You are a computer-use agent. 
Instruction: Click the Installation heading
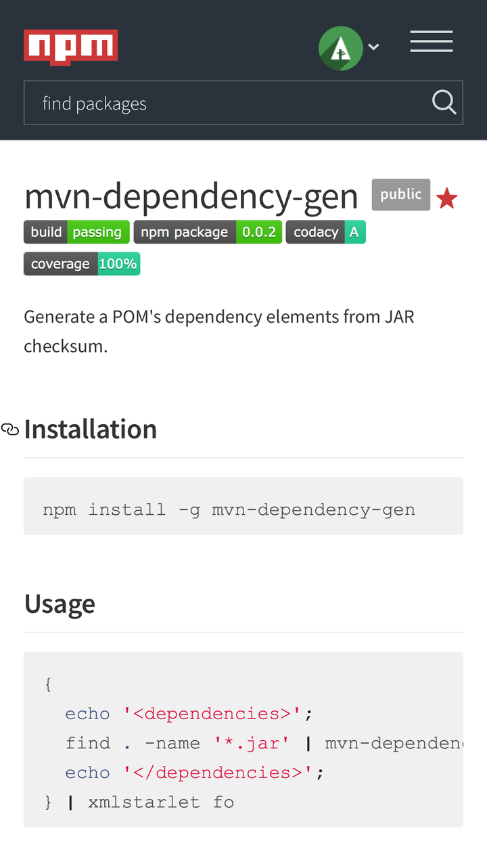point(91,429)
